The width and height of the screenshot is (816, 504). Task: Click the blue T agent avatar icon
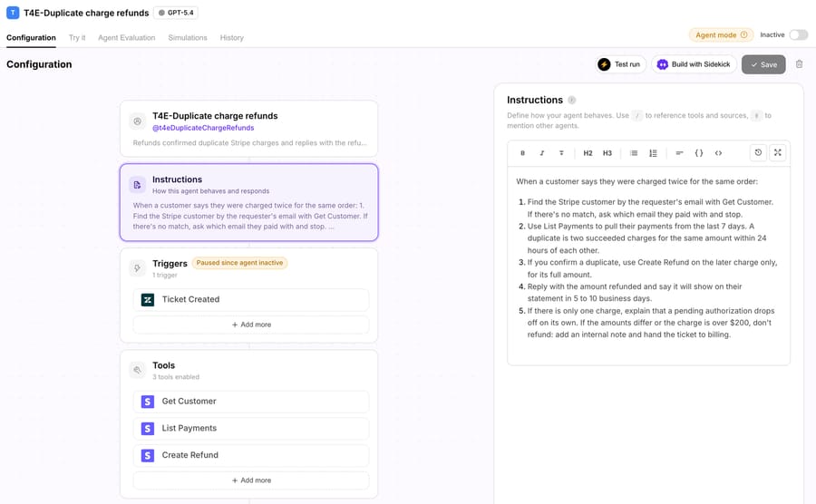point(13,13)
